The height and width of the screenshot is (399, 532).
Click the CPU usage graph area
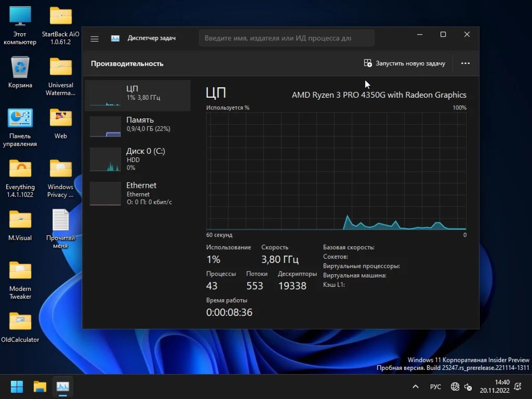[336, 171]
